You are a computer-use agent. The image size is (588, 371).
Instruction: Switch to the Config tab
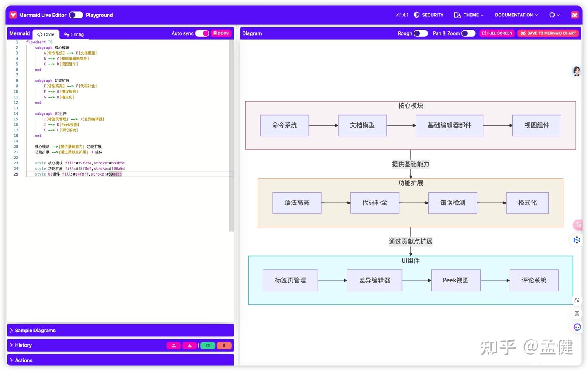(x=73, y=34)
